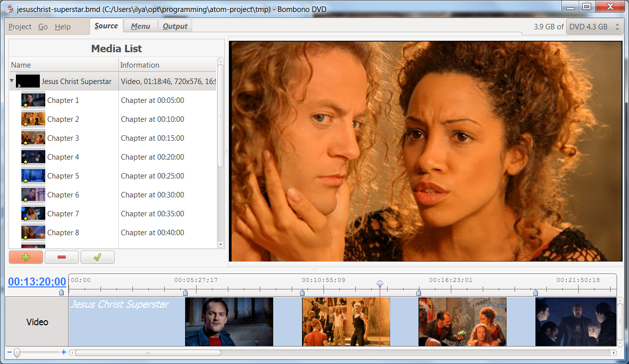
Task: Click the zoom in plus icon
Action: coord(64,353)
